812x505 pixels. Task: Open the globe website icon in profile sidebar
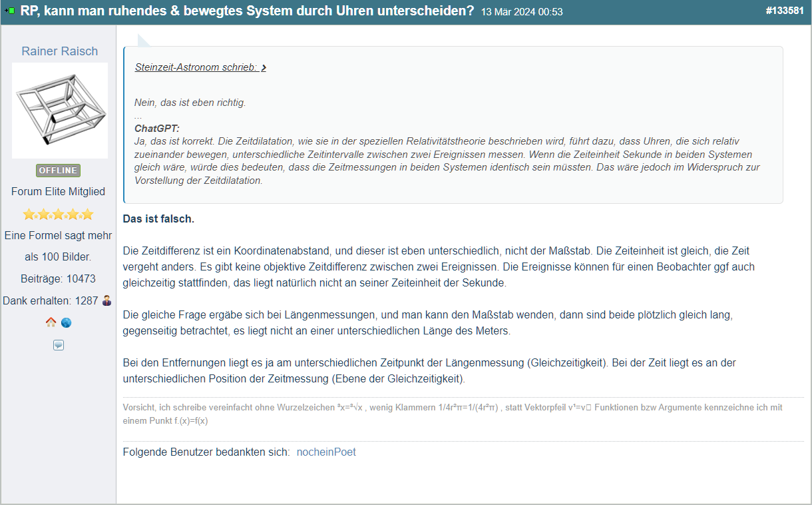[66, 323]
